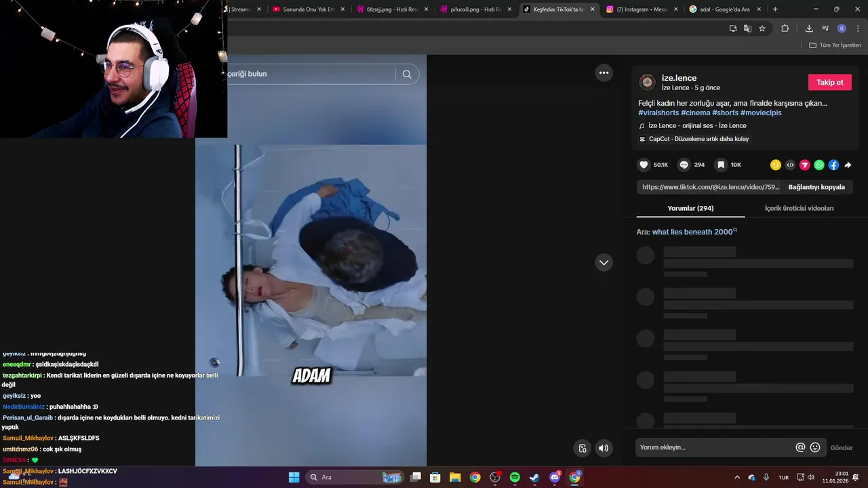Open Chrome extensions puzzle icon
This screenshot has width=868, height=488.
pos(785,28)
